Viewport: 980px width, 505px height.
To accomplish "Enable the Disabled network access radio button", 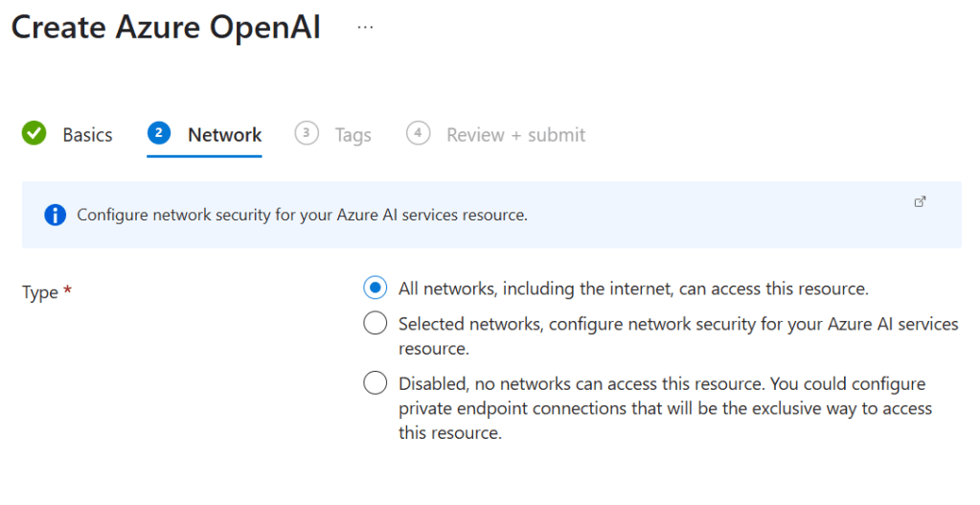I will (x=376, y=383).
